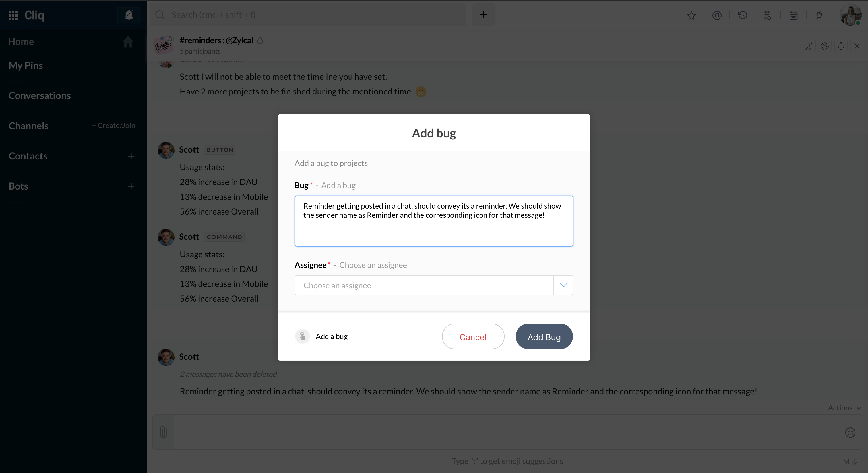Toggle the muted notification bell in sidebar
The height and width of the screenshot is (473, 868).
(128, 15)
